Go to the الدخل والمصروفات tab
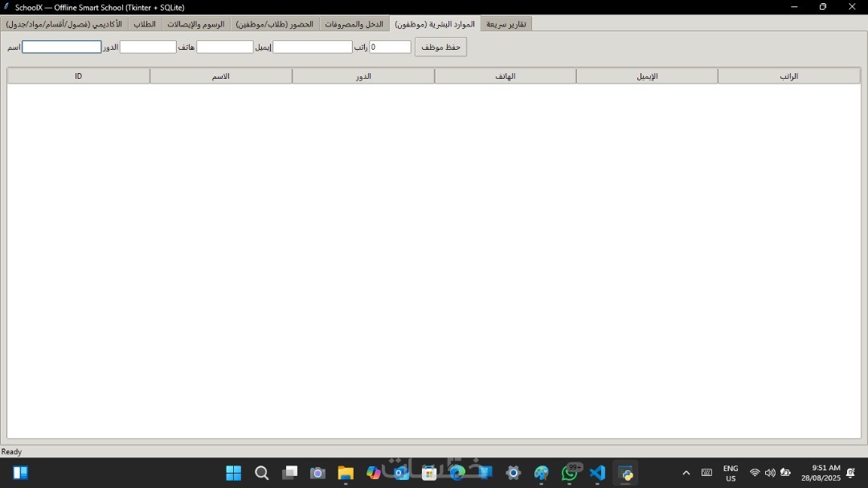This screenshot has width=868, height=488. 354,24
